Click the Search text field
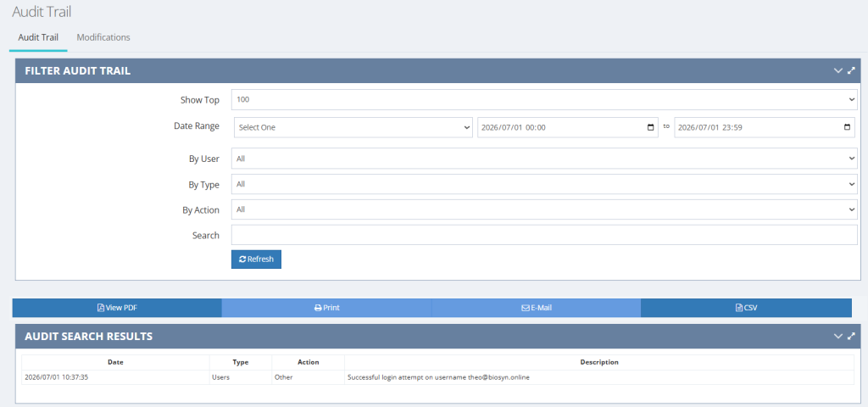This screenshot has height=407, width=868. tap(544, 235)
